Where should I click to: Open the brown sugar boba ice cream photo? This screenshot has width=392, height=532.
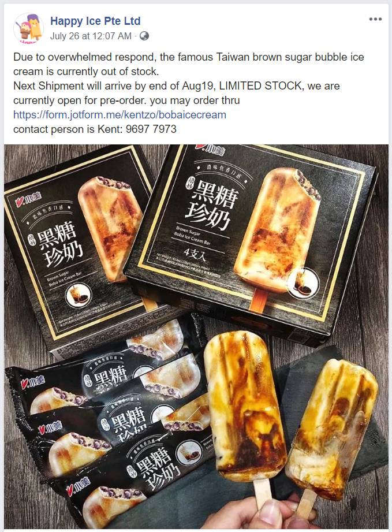196,336
